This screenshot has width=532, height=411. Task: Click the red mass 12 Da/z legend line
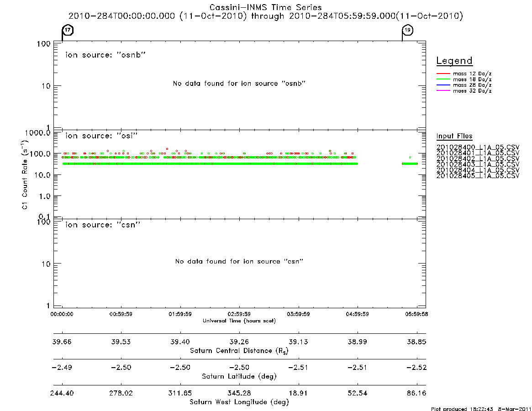[443, 74]
